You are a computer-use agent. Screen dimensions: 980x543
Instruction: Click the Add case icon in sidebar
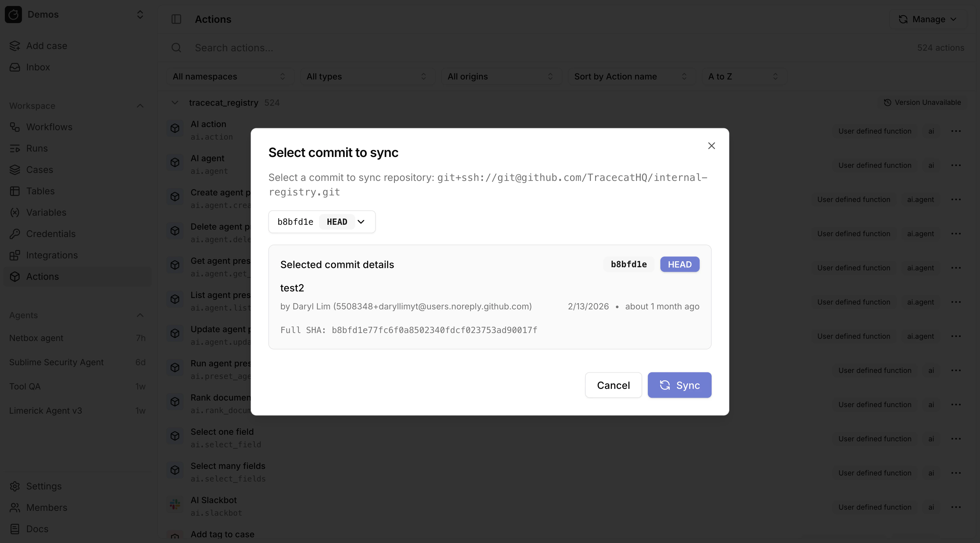click(15, 46)
